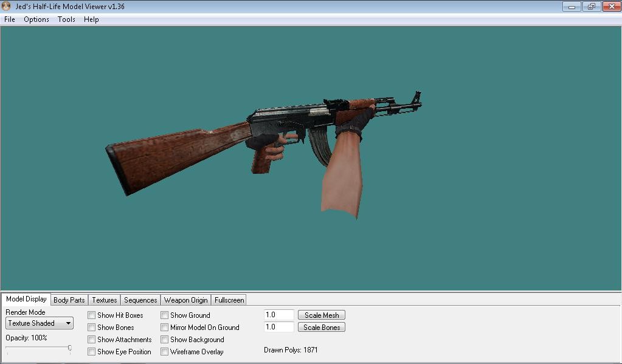The width and height of the screenshot is (622, 364).
Task: Click the bones scale value field
Action: click(x=279, y=327)
